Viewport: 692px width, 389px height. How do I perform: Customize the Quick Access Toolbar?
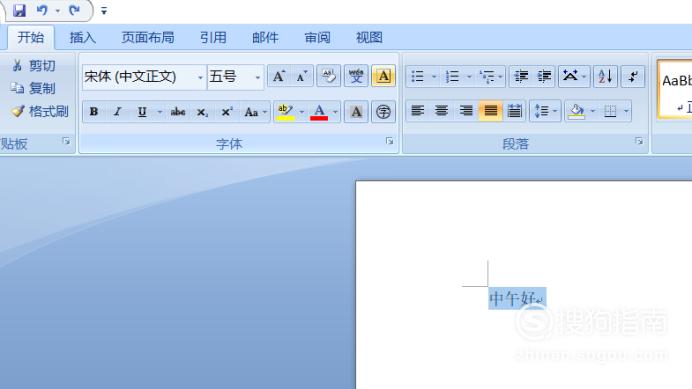tap(104, 11)
